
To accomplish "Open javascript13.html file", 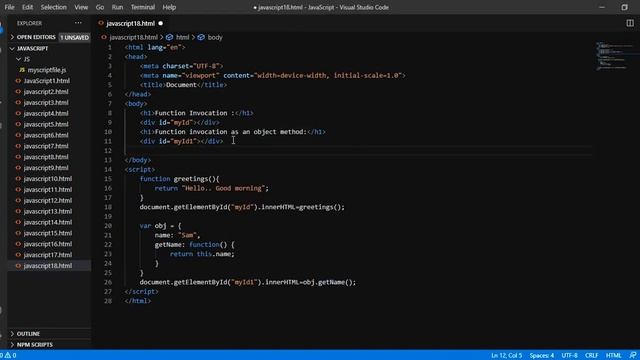I will 47,211.
